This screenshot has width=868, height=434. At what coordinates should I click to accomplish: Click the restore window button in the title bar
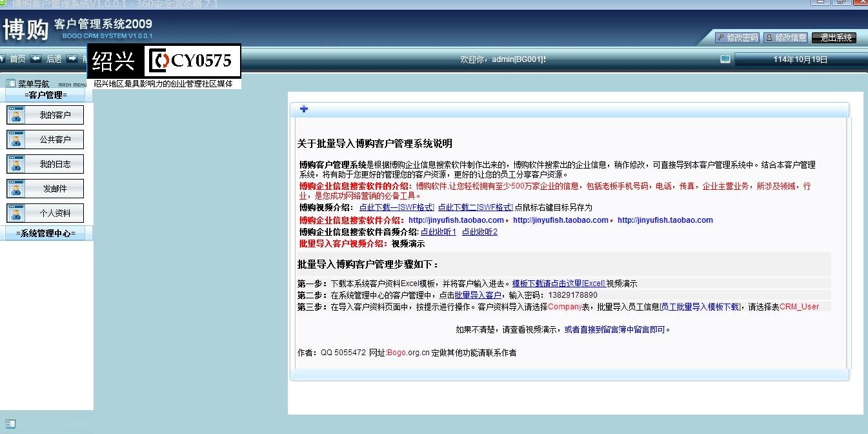click(842, 3)
